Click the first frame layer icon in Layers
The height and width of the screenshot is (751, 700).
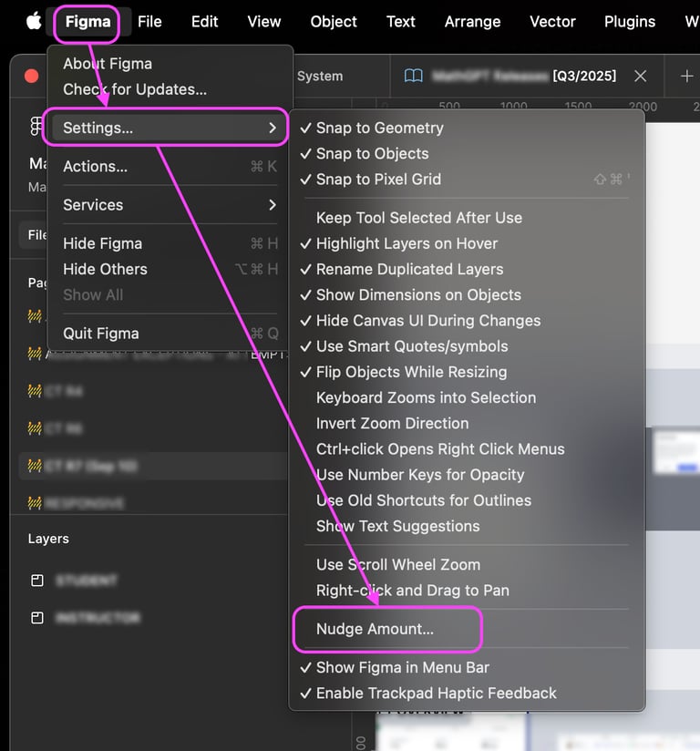tap(36, 581)
